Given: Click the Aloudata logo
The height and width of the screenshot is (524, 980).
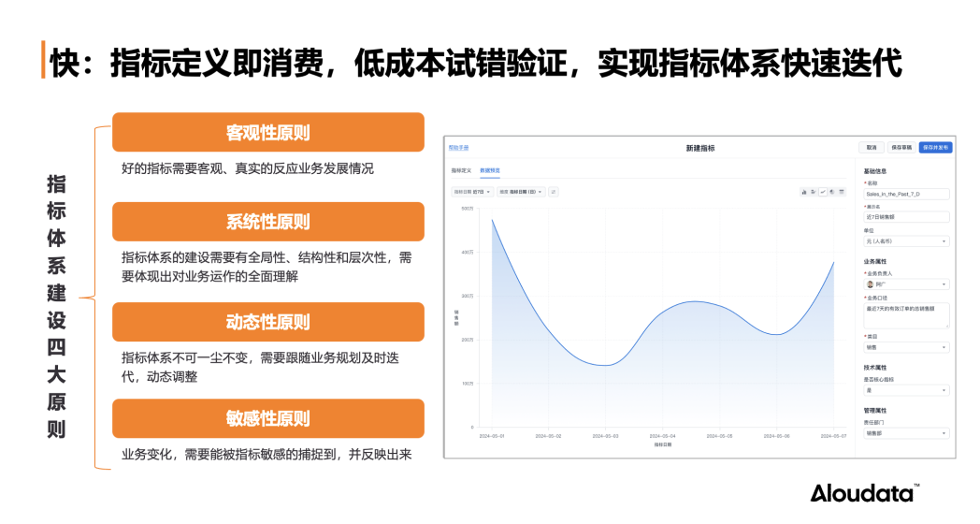Looking at the screenshot, I should coord(865,493).
